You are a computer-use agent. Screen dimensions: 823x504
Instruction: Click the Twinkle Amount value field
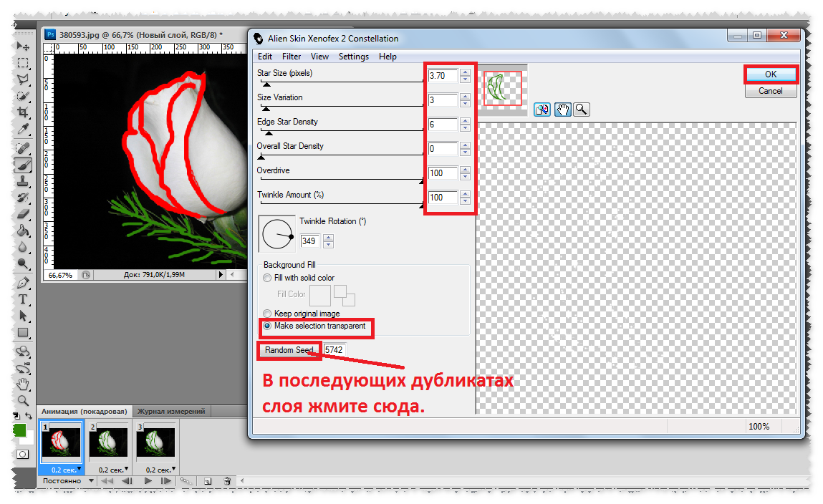[443, 198]
